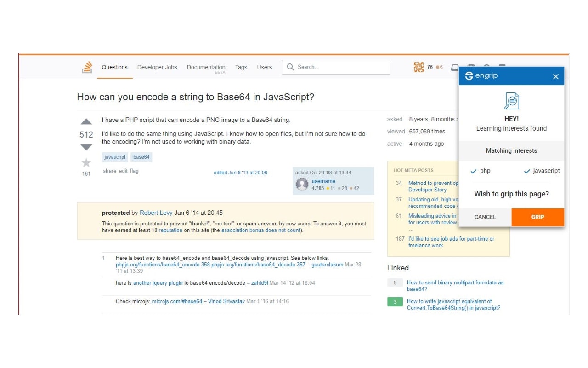588x368 pixels.
Task: Open the Users tab
Action: tap(265, 67)
